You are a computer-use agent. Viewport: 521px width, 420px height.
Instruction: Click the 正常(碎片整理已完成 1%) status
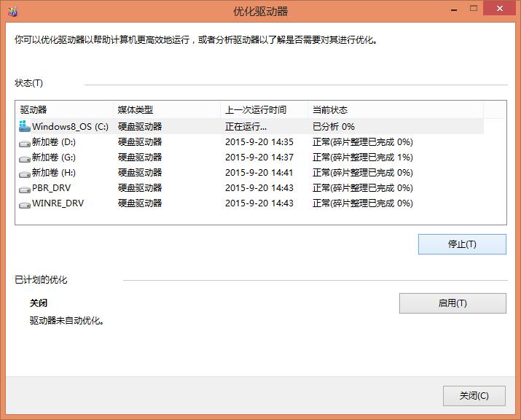click(362, 157)
